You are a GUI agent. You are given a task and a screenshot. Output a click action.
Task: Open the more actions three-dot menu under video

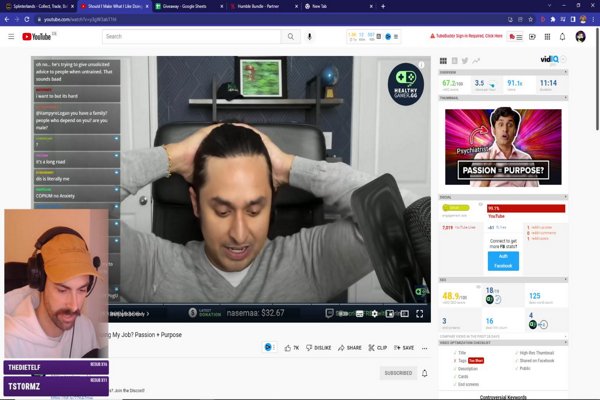point(425,348)
